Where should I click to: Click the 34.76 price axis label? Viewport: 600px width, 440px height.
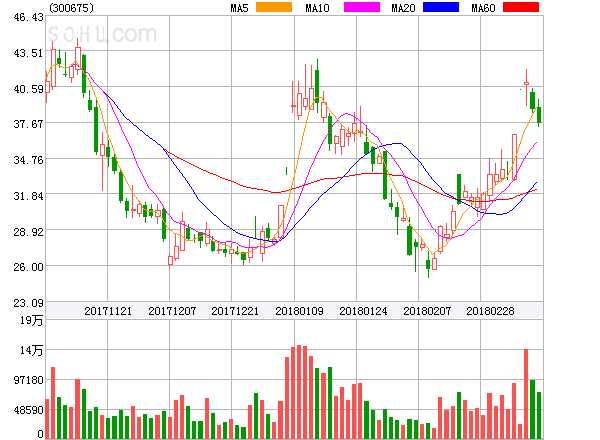(28, 160)
